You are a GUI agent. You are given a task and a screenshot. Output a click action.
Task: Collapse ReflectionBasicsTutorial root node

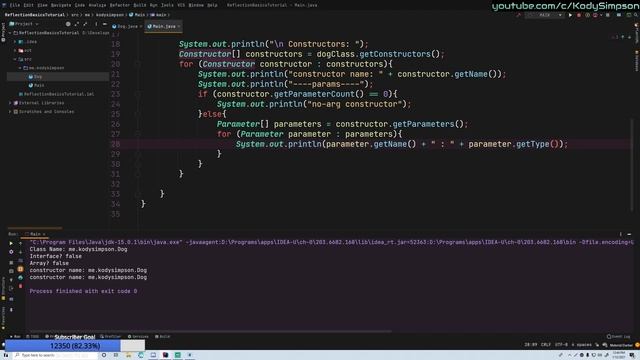pyautogui.click(x=10, y=33)
